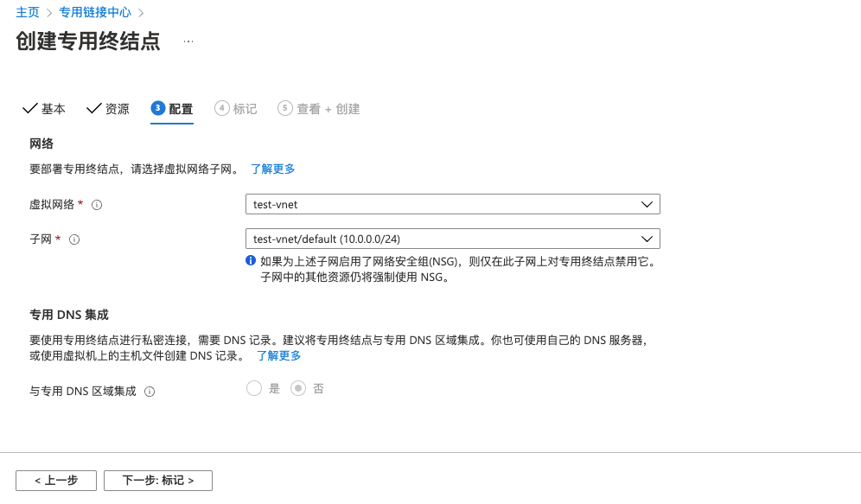This screenshot has height=504, width=861.
Task: Click the checkmark icon on the 基本 step
Action: pyautogui.click(x=29, y=108)
